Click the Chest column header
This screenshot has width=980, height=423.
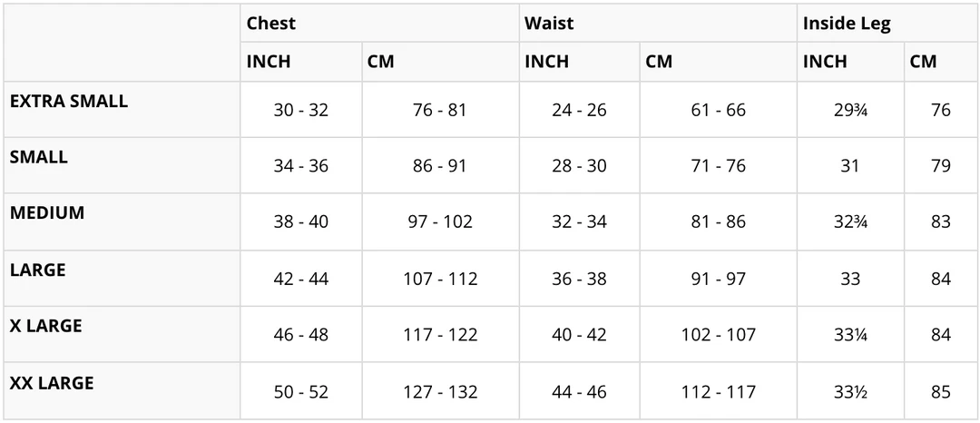pos(271,24)
